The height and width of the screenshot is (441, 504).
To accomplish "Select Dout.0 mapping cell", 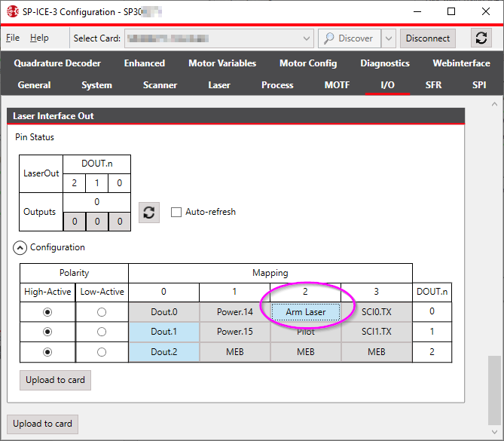I will click(x=164, y=312).
